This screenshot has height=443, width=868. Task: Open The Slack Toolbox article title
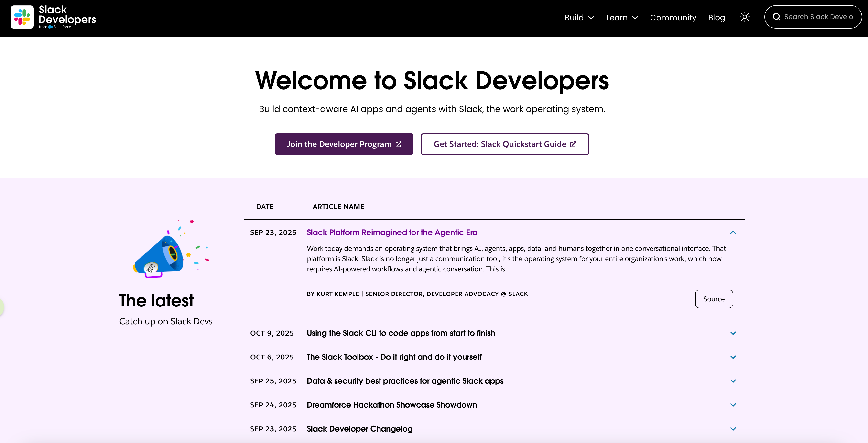tap(394, 357)
